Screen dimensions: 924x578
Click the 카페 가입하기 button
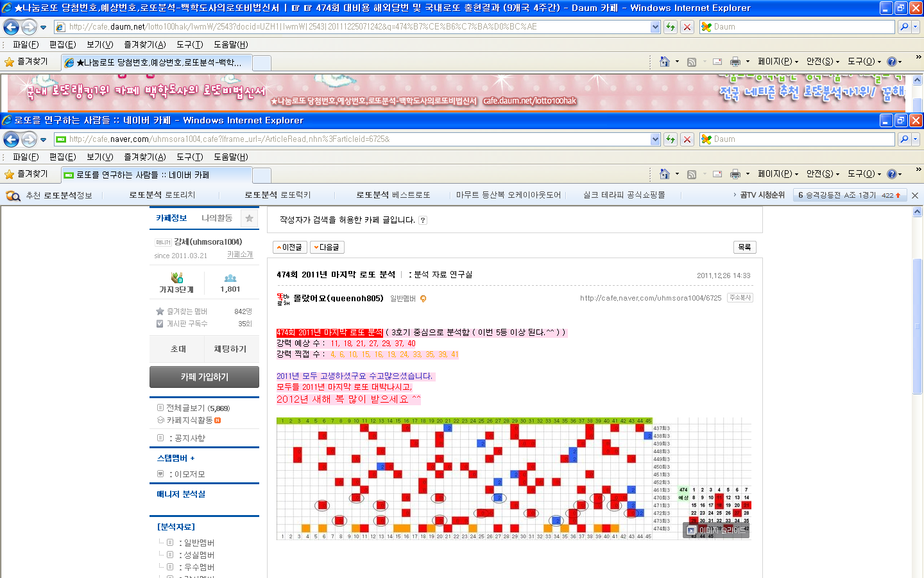[x=204, y=377]
